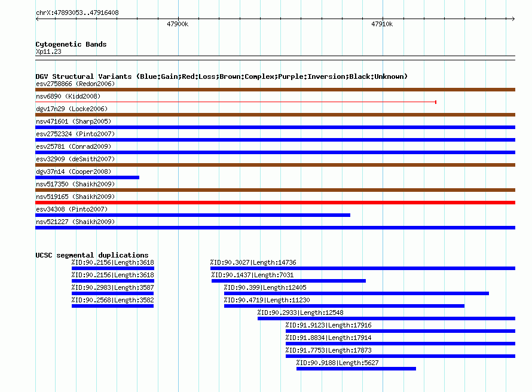Click the %ID:90.9188|Length:5627 duplication label
Screen dimensions: 532x392
pyautogui.click(x=337, y=363)
